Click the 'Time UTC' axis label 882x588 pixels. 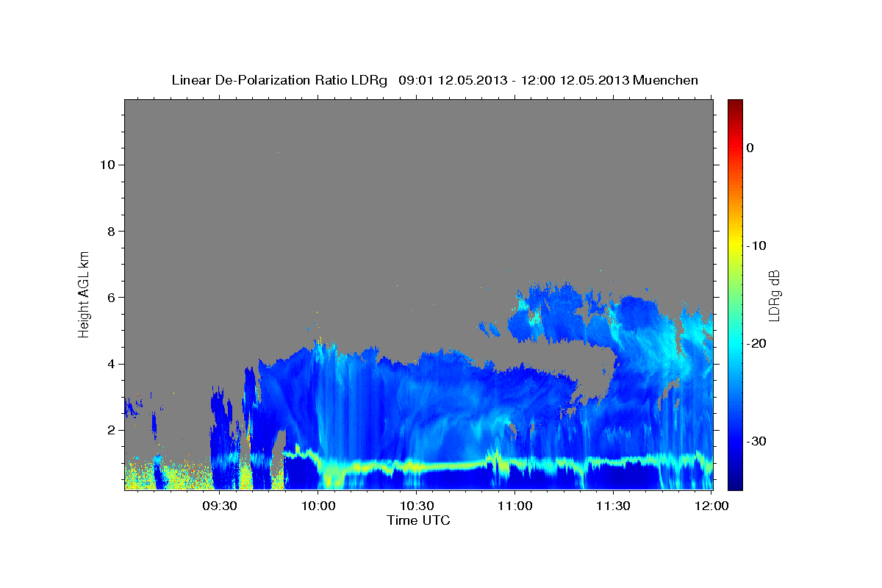point(419,520)
